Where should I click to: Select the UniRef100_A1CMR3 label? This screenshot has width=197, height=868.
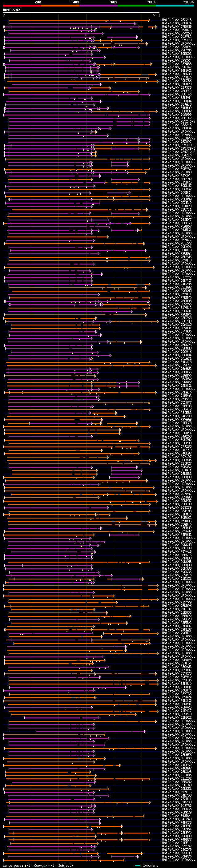click(x=177, y=84)
